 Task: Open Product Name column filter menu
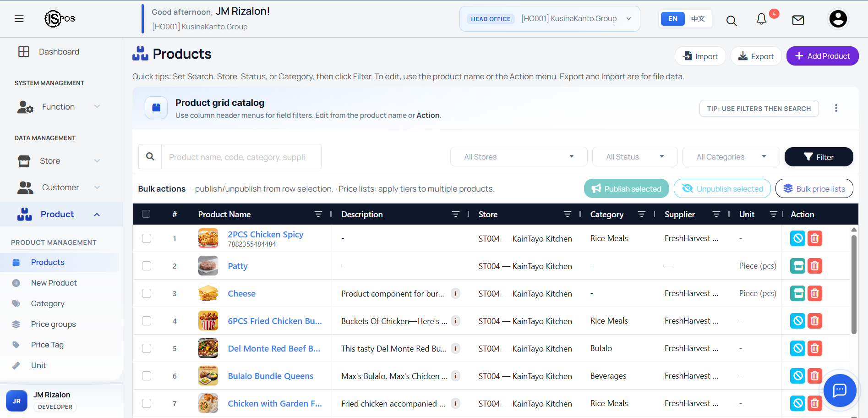tap(318, 214)
